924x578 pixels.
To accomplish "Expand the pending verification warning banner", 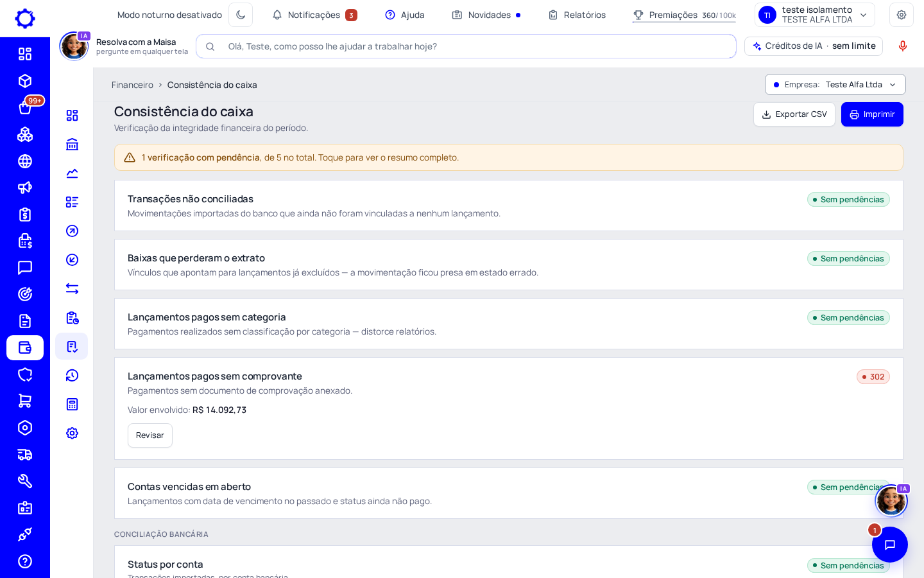I will pos(509,157).
